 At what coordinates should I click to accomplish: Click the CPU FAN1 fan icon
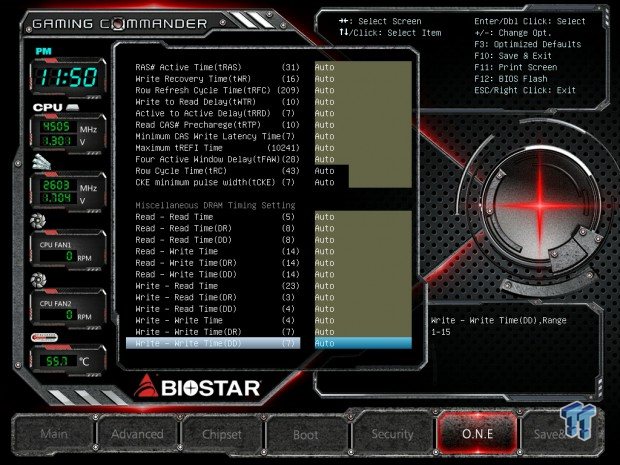tap(38, 221)
